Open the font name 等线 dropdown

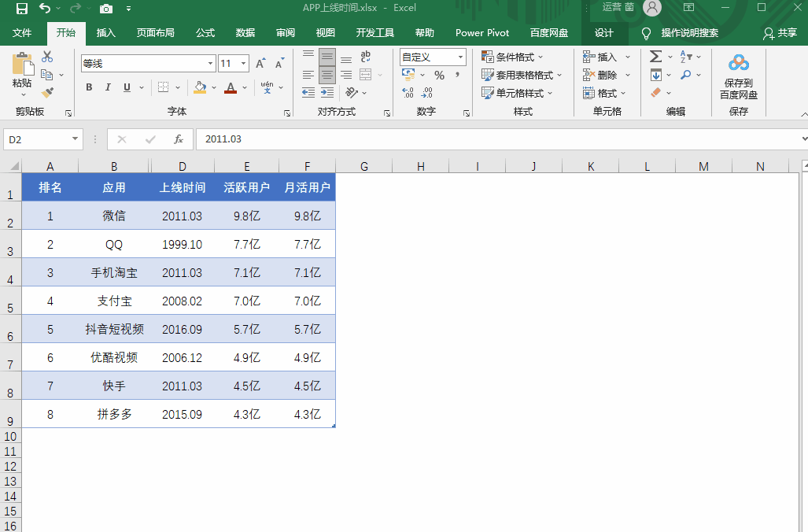[x=210, y=64]
